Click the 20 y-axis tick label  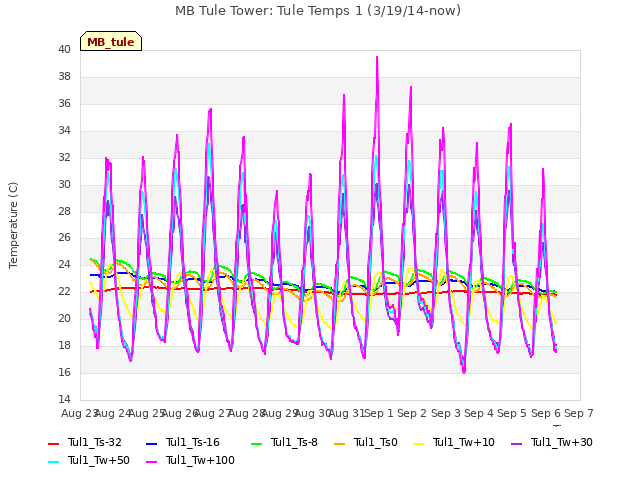64,318
